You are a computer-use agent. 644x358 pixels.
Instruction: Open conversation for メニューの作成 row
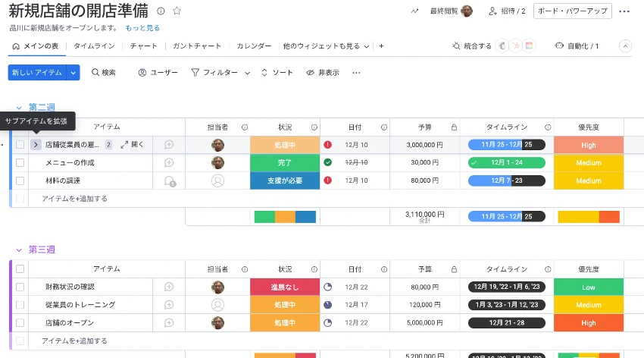pyautogui.click(x=169, y=163)
